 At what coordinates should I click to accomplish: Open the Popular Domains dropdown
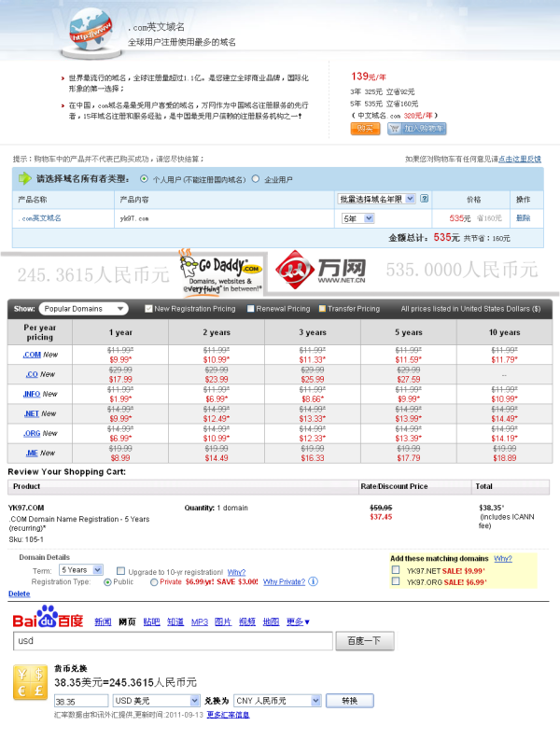84,309
